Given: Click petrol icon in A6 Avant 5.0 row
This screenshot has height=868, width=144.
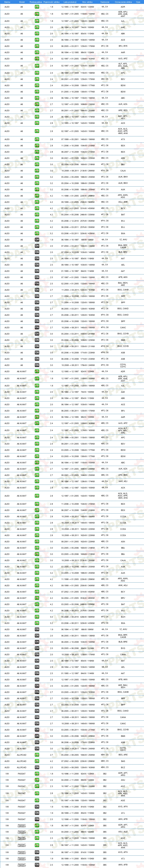Looking at the screenshot, I should click(37, 617).
